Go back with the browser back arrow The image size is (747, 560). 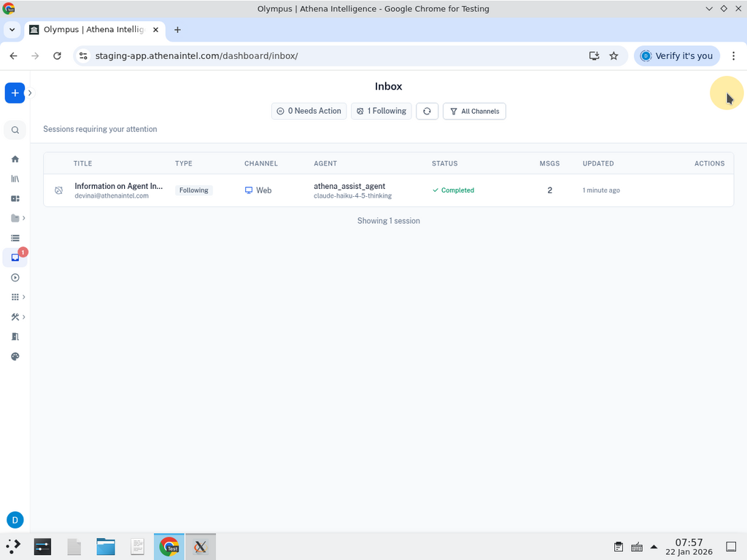[x=13, y=55]
